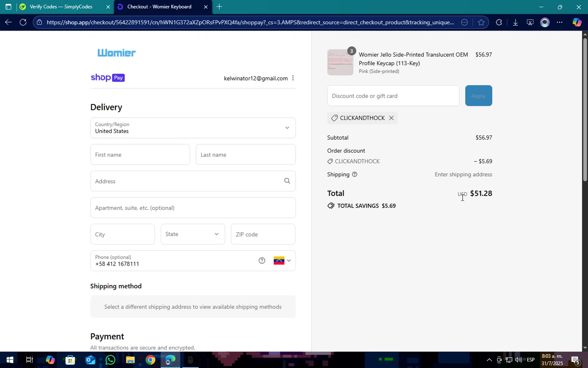Close the Verify Codes SimplyCodes tab
The image size is (588, 368).
tap(108, 7)
